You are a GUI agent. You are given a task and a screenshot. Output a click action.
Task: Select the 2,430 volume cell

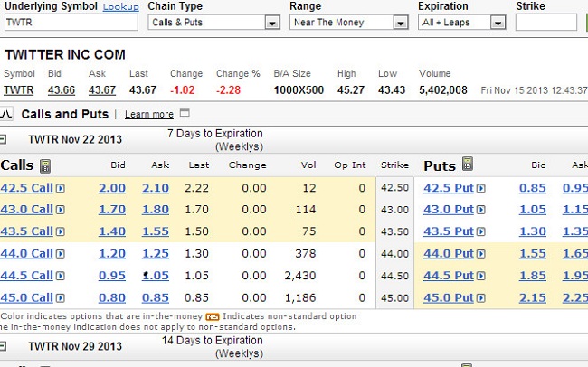[300, 276]
